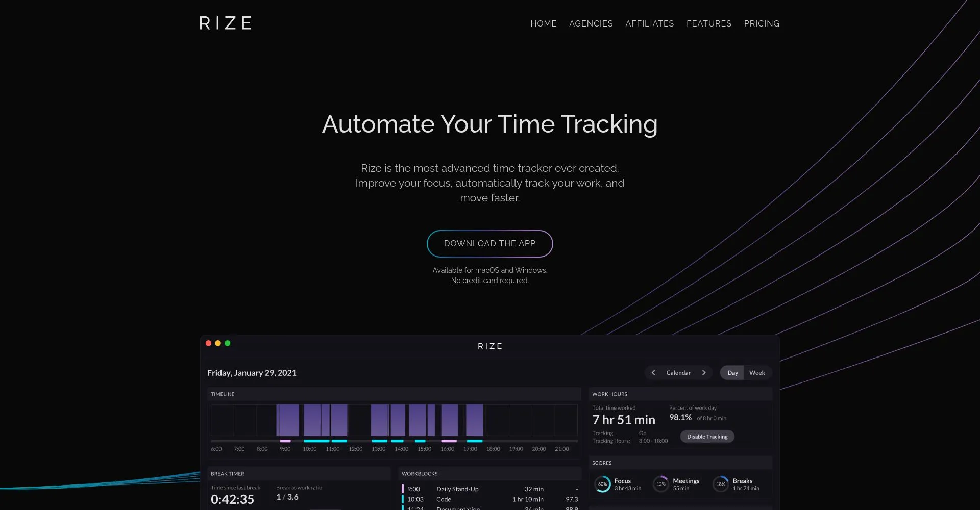The width and height of the screenshot is (980, 510).
Task: Open the FEATURES nav item
Action: point(708,23)
